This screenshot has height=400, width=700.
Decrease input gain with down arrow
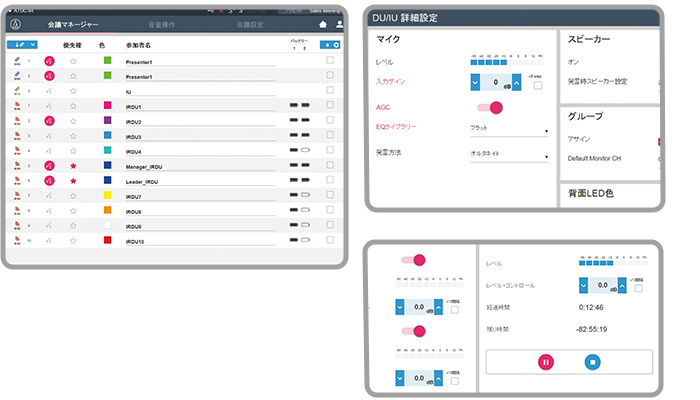tap(475, 83)
